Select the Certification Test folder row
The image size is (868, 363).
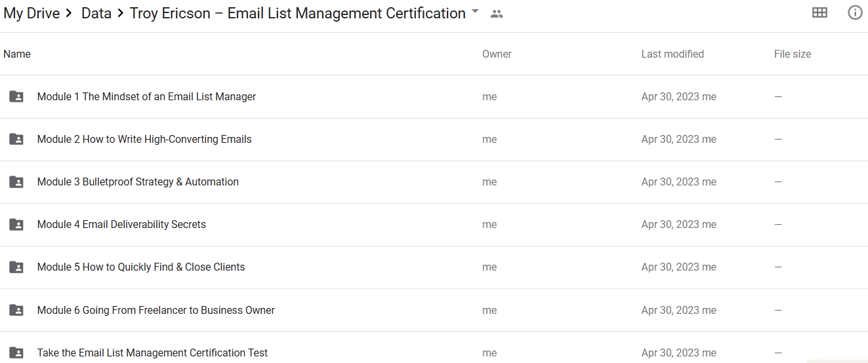click(x=152, y=353)
